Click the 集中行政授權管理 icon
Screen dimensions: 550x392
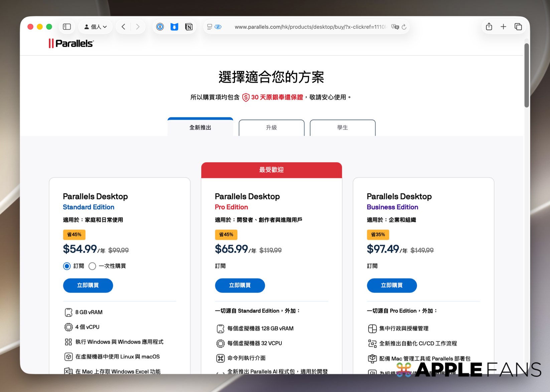tap(372, 329)
